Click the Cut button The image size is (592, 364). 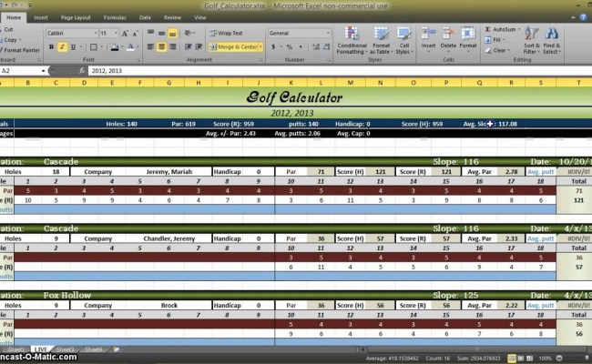tap(6, 29)
